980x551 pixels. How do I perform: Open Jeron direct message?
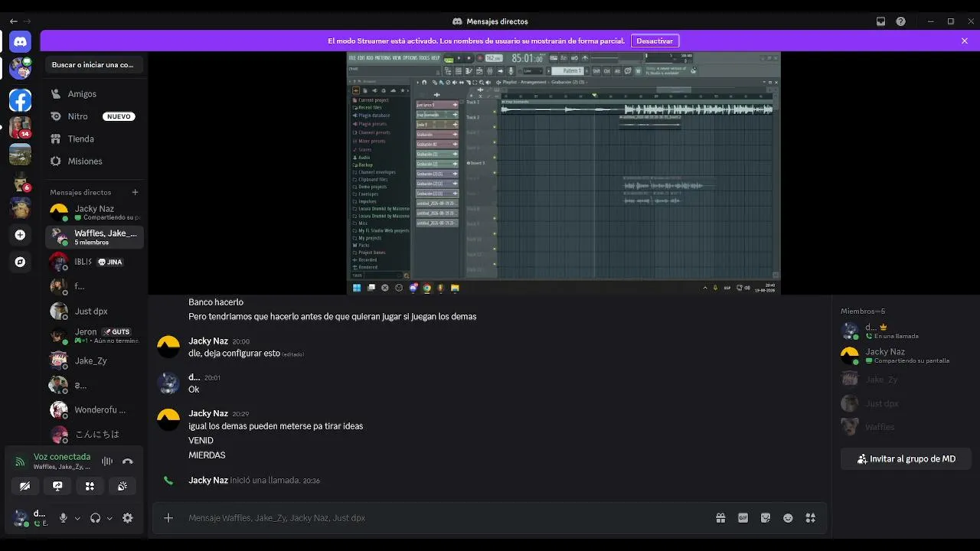tap(95, 336)
